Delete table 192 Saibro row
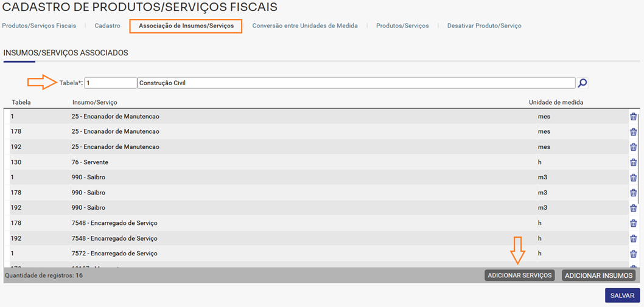 point(633,208)
